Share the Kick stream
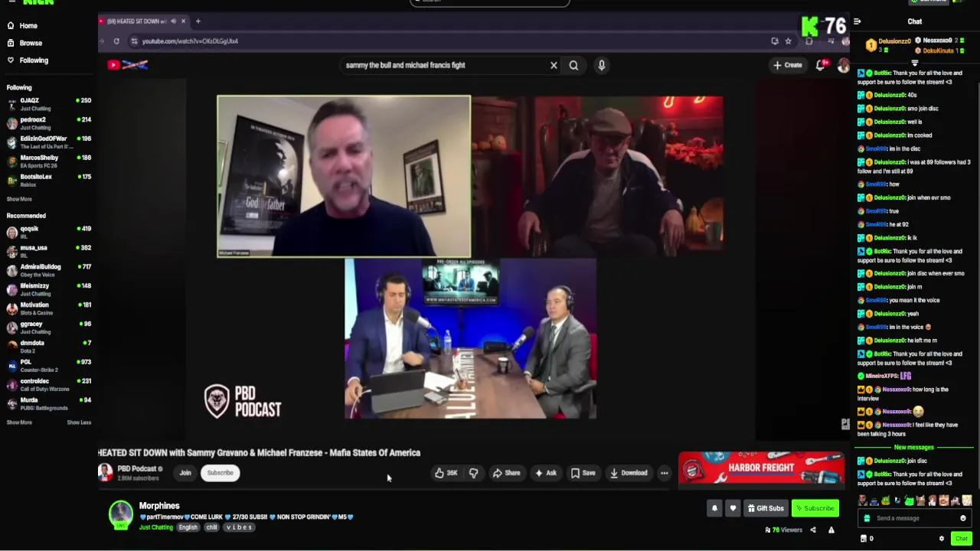This screenshot has height=551, width=980. coord(813,530)
